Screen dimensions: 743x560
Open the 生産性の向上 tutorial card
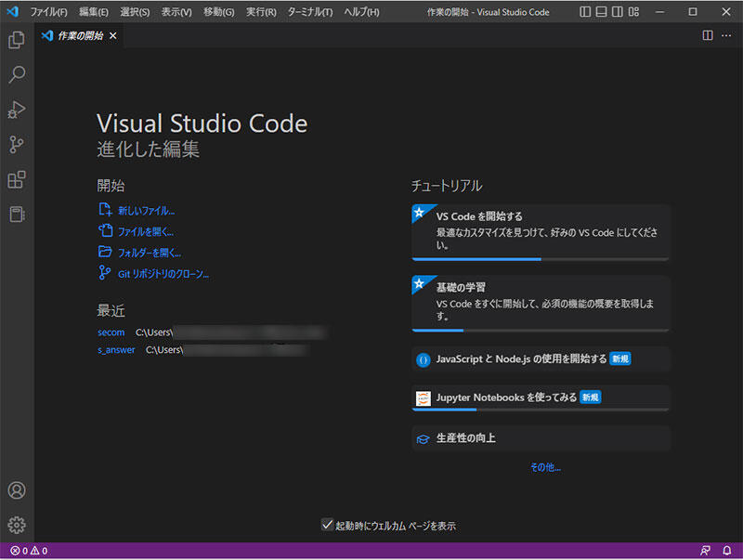click(541, 438)
